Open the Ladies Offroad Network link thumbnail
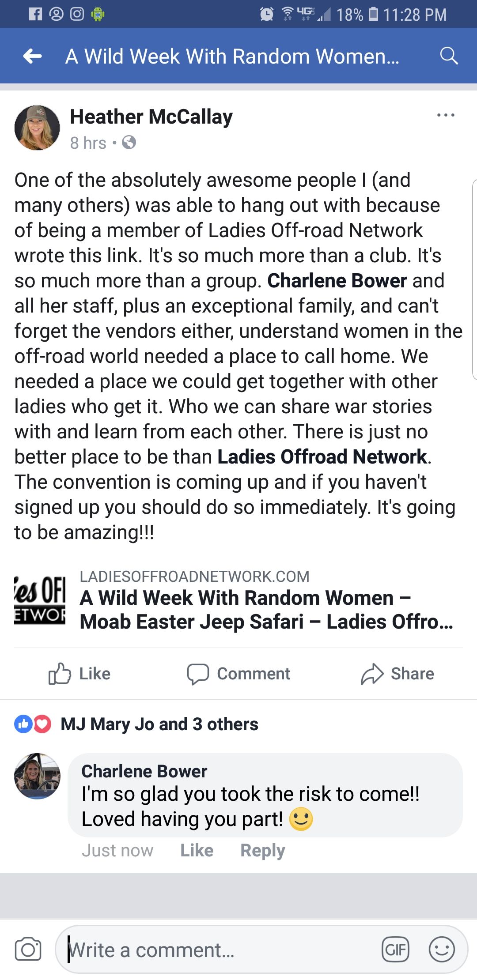 click(x=40, y=600)
